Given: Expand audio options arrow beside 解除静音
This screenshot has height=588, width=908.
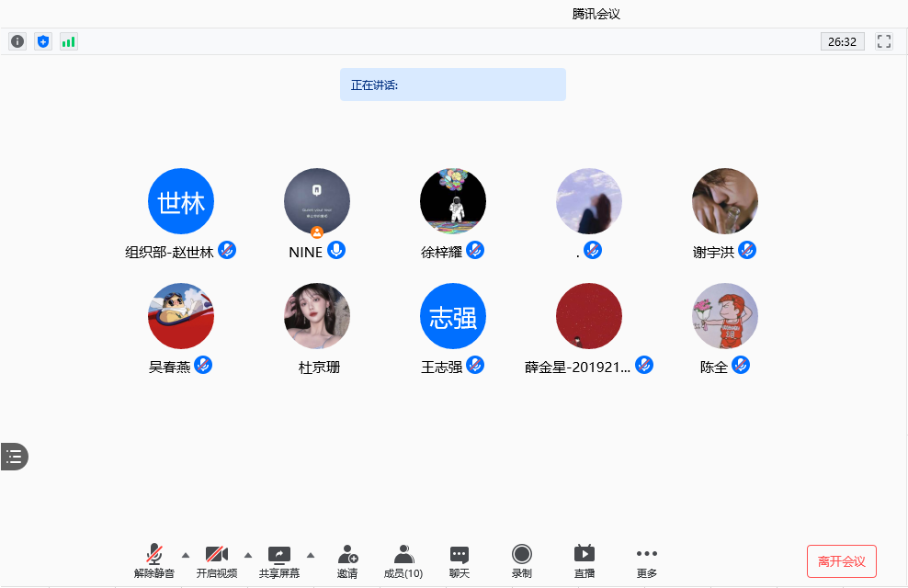Looking at the screenshot, I should click(186, 555).
